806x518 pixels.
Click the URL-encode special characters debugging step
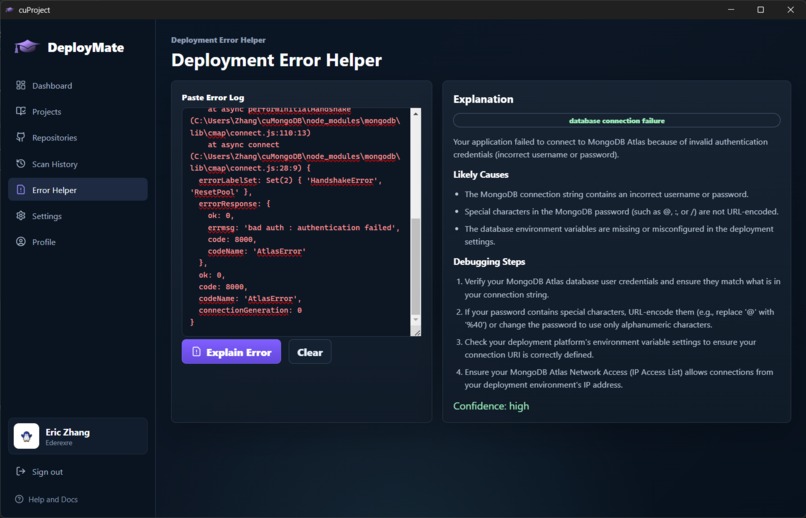coord(618,318)
